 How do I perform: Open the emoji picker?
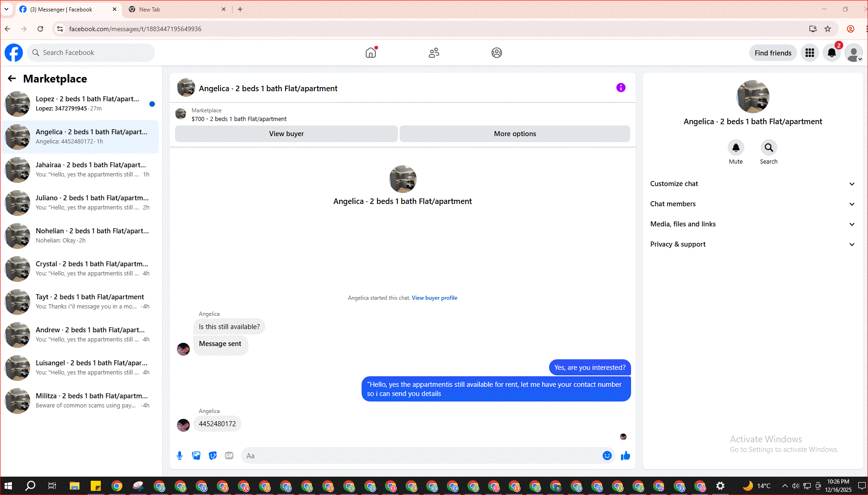(607, 456)
